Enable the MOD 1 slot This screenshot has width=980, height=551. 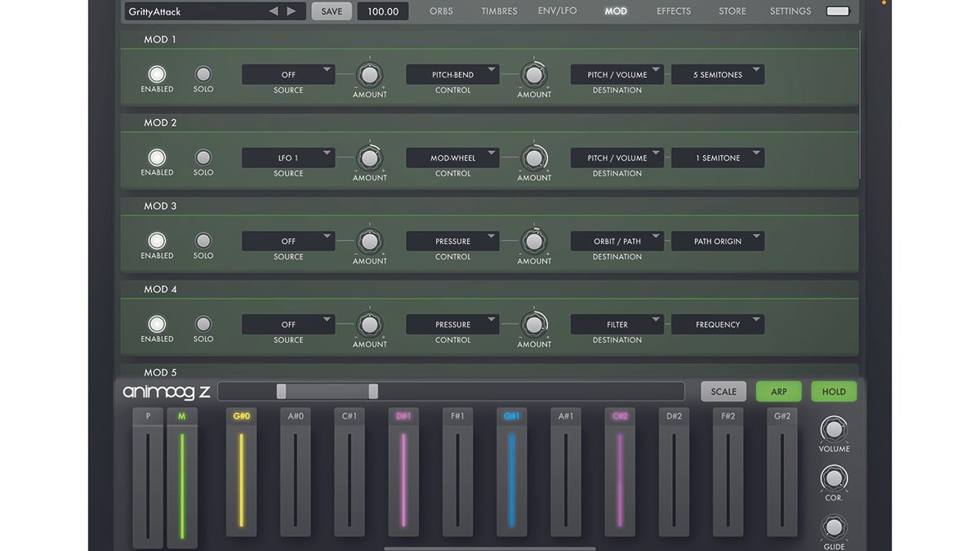coord(157,73)
